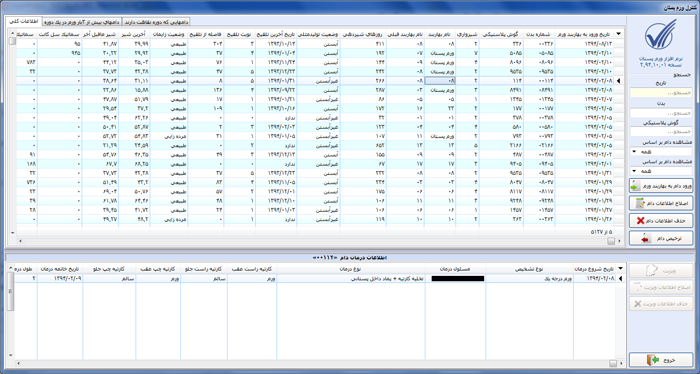The image size is (700, 374).
Task: Click the فاصله از تلقیح column header
Action: 206,34
